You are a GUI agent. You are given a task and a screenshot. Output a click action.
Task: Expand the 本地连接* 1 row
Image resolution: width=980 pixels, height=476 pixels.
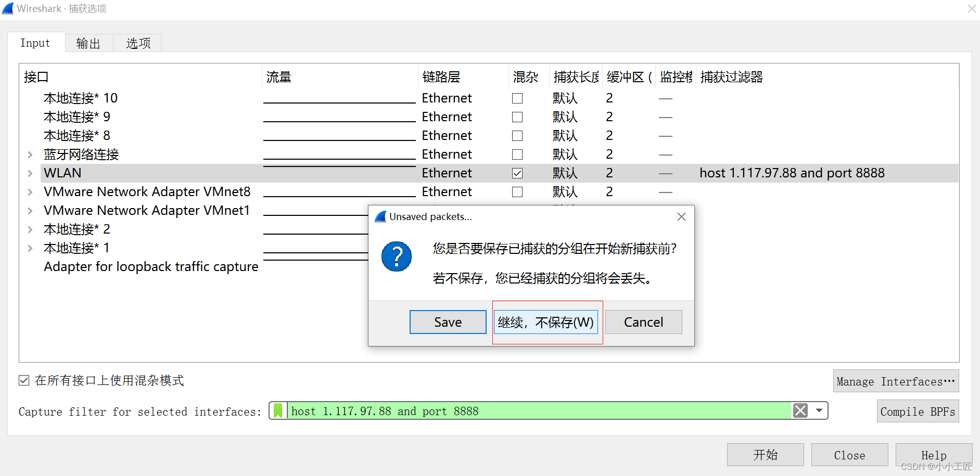pyautogui.click(x=30, y=248)
